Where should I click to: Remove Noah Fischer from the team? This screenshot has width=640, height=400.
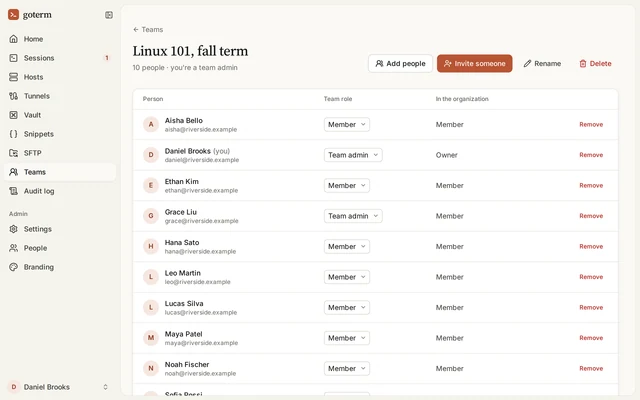pyautogui.click(x=591, y=368)
